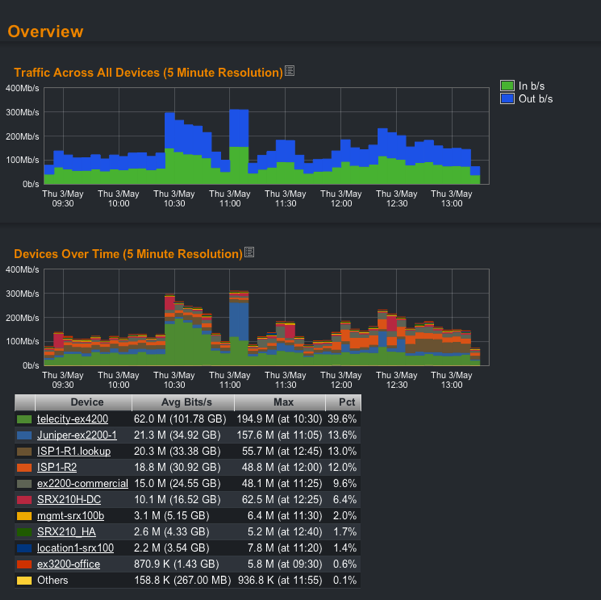Open the Juniper-ex2200-1 device link

77,435
